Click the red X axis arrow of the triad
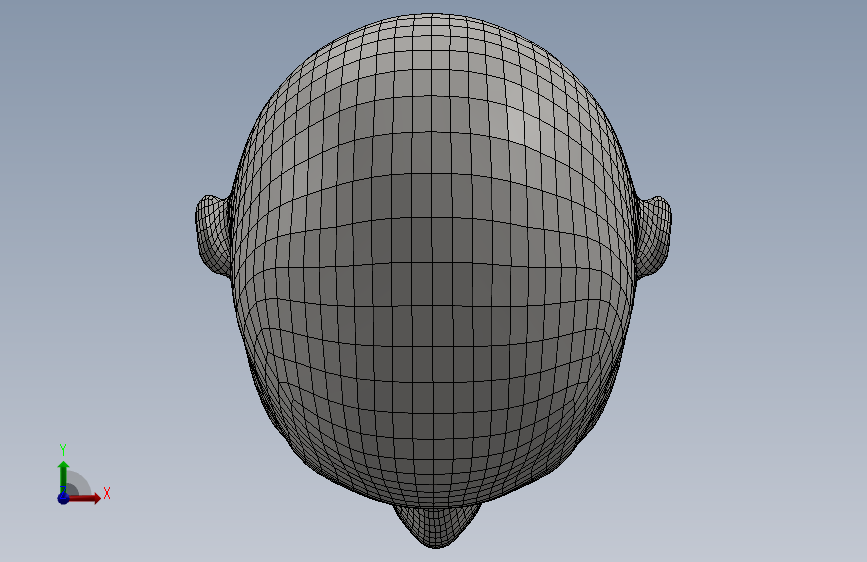Viewport: 867px width, 562px height. pyautogui.click(x=84, y=498)
